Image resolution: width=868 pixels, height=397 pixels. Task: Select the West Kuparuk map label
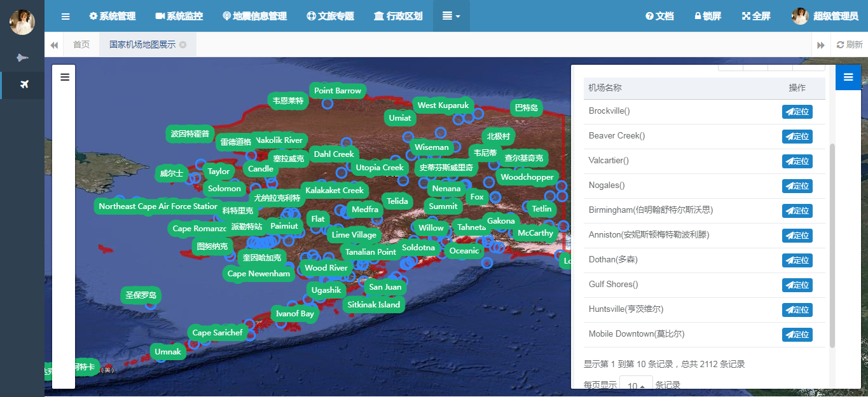tap(443, 105)
